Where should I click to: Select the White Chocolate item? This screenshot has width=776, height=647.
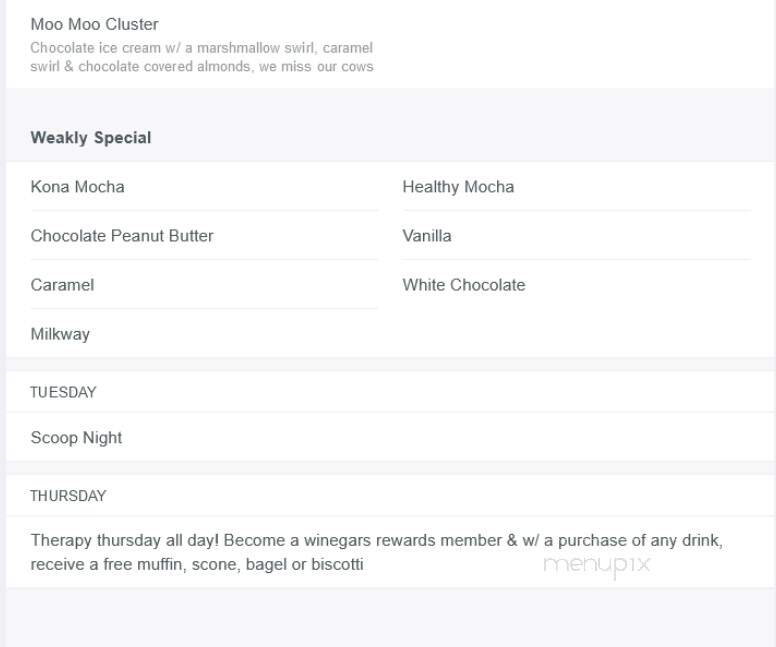tap(464, 285)
